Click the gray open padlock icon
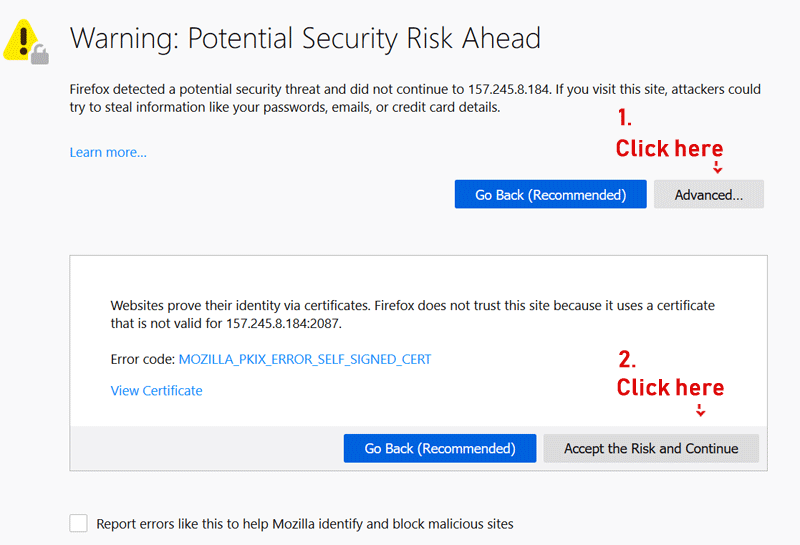 coord(40,55)
